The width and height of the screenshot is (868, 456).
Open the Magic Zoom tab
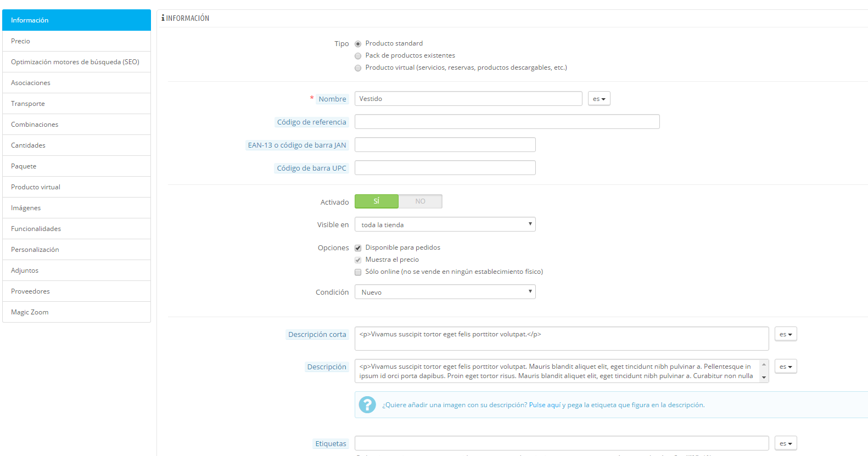(76, 312)
